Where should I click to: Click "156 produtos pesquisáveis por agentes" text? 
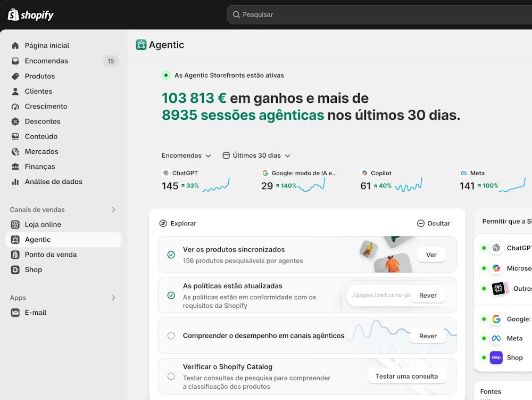click(x=243, y=261)
